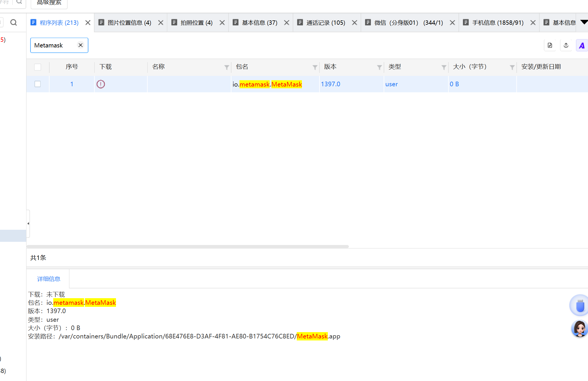Screen dimensions: 588x381
Task: Open the assistant avatar floating icon
Action: pos(580,329)
